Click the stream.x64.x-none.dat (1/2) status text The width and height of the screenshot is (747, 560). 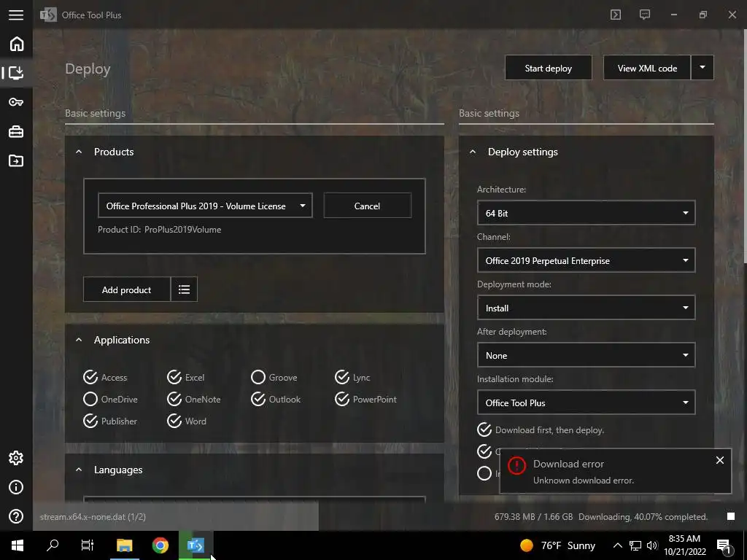93,517
